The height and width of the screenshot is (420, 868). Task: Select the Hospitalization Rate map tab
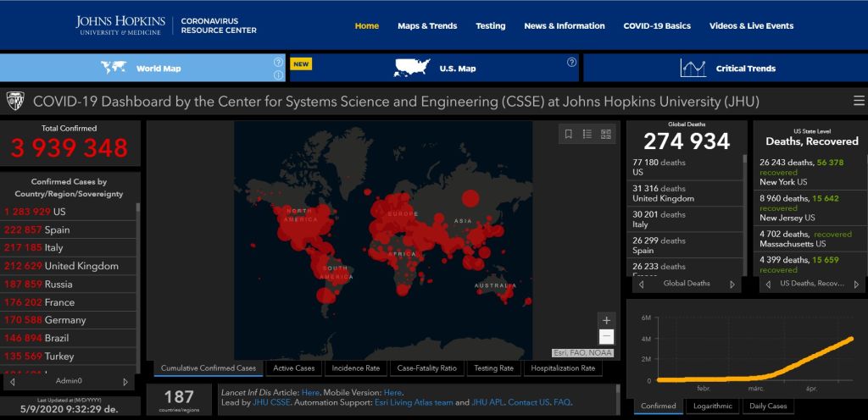coord(563,368)
